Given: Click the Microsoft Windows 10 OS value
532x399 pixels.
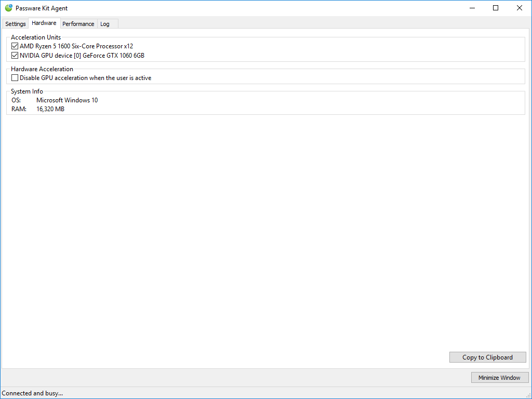Looking at the screenshot, I should [67, 100].
